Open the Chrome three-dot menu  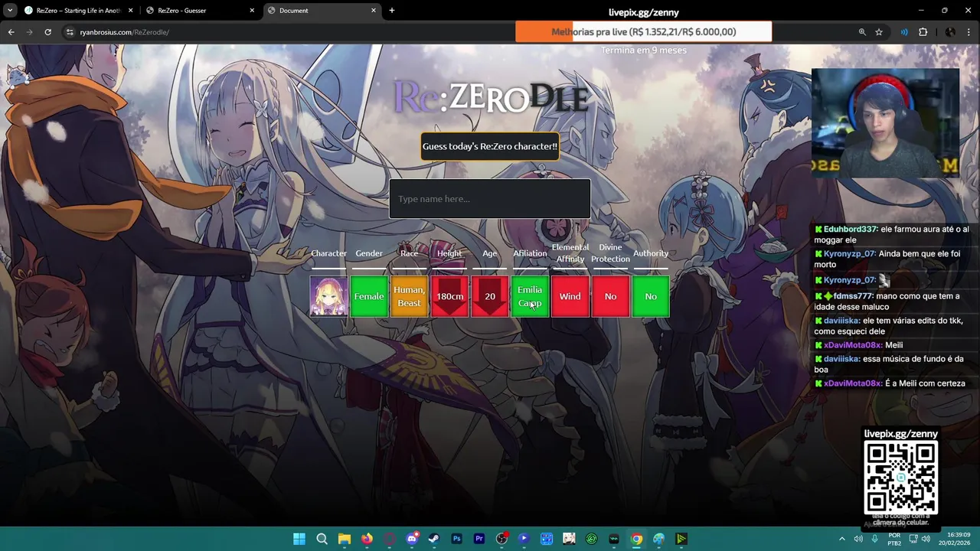tap(969, 32)
